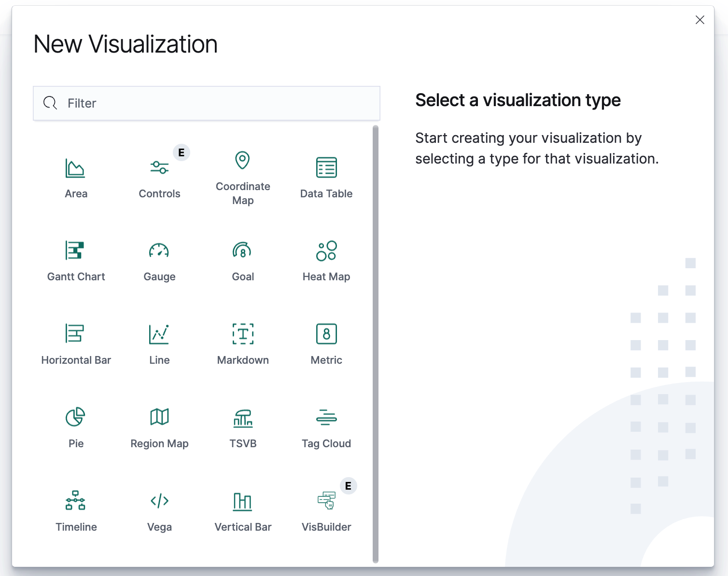728x576 pixels.
Task: Select the Gauge visualization icon
Action: pyautogui.click(x=159, y=251)
